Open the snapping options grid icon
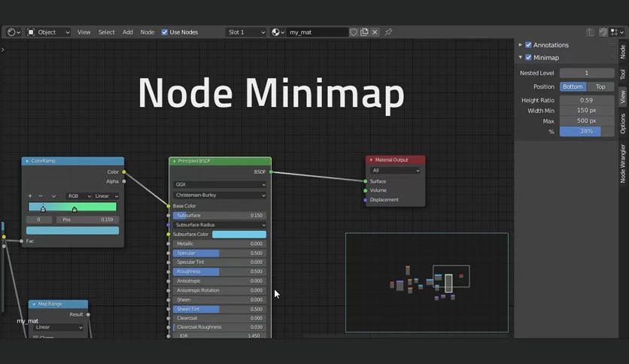Viewport: 629px width, 364px height. pos(617,32)
